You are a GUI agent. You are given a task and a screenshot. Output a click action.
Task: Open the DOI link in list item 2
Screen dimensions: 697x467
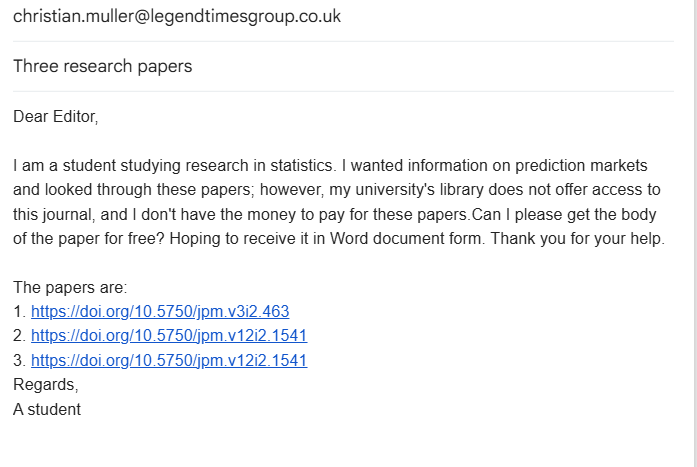click(169, 336)
